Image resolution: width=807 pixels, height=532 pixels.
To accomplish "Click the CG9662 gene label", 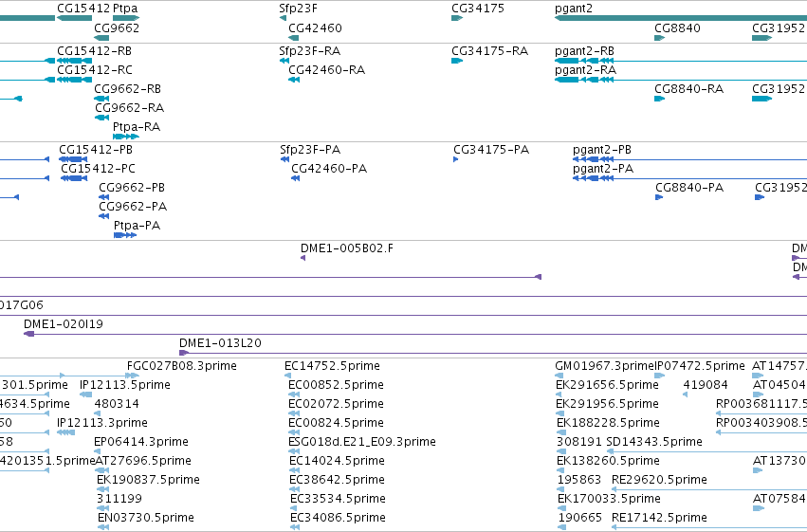I will 117,28.
